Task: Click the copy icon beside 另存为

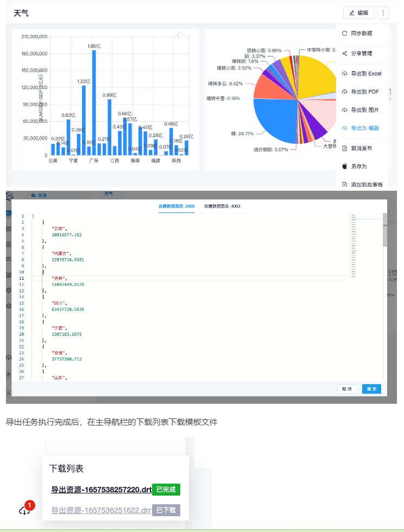Action: tap(345, 166)
